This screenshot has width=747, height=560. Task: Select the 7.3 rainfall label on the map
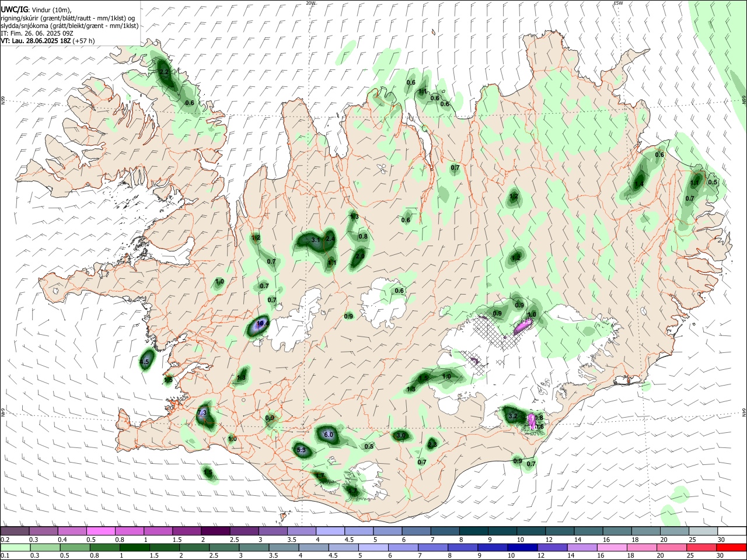tap(203, 412)
